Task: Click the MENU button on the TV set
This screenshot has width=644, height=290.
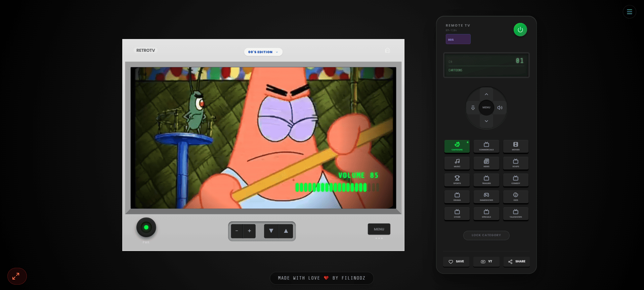Action: click(x=379, y=229)
